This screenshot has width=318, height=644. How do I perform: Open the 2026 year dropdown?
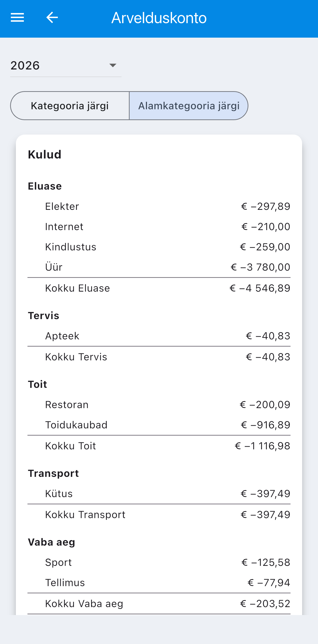click(x=66, y=66)
